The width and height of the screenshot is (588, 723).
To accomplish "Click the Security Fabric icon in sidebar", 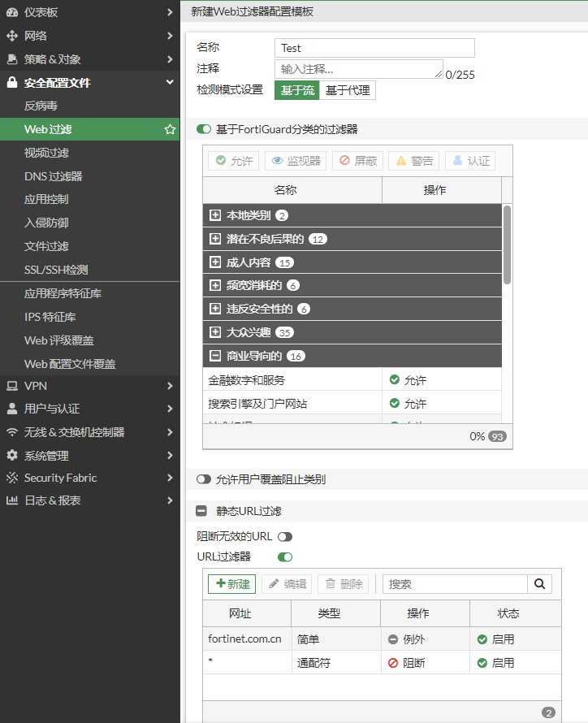I will (x=11, y=478).
